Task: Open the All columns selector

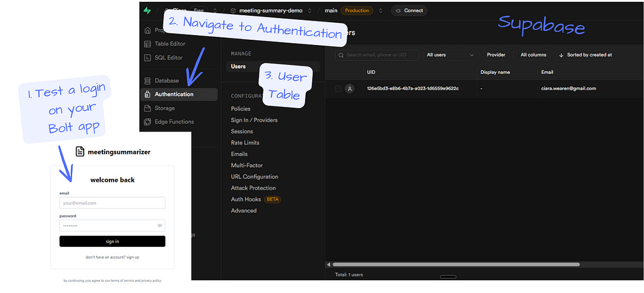Action: [533, 55]
